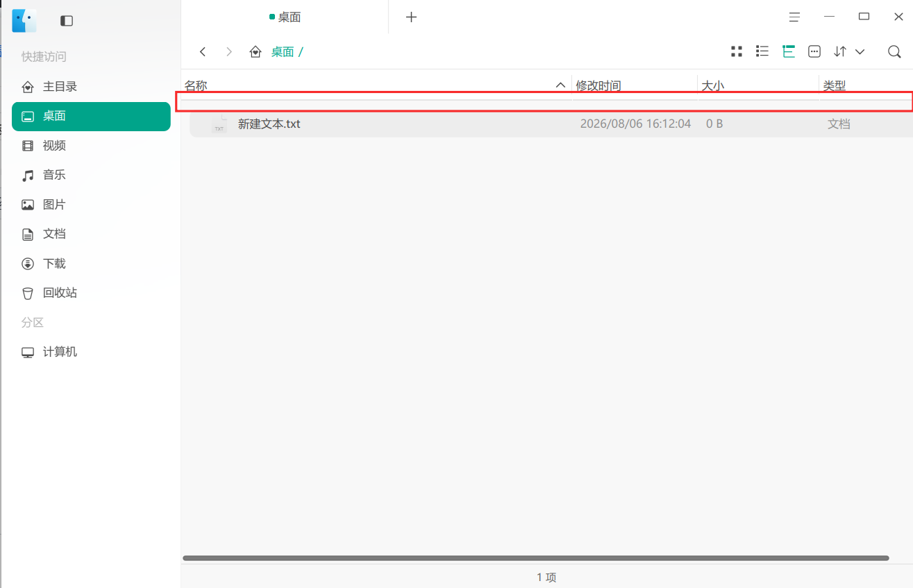The height and width of the screenshot is (588, 913).
Task: Open 图片 in the sidebar
Action: (91, 205)
